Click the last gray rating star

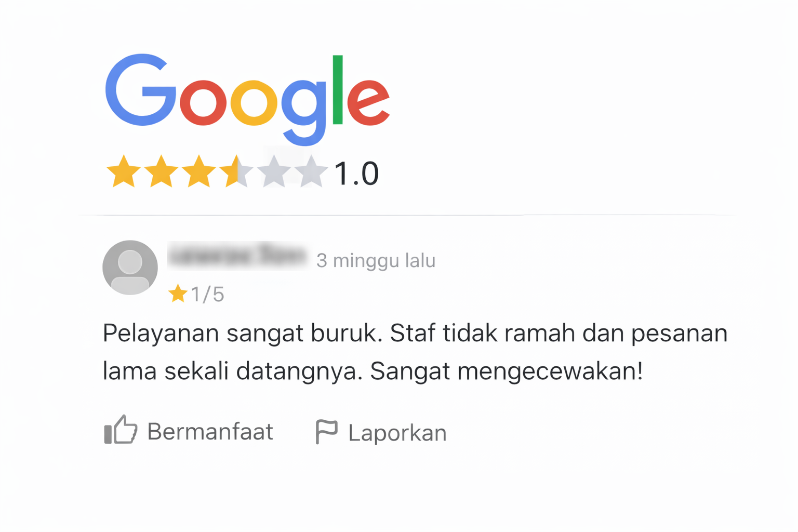coord(311,171)
